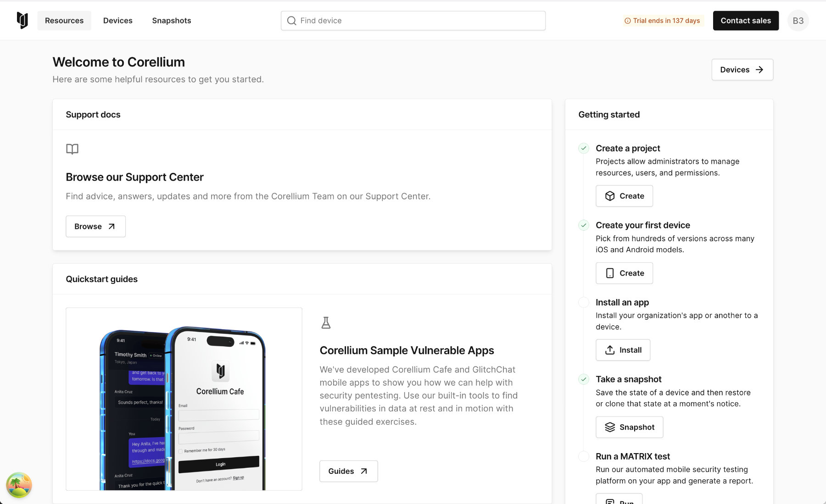Screen dimensions: 826x504
Task: Click the Support docs book icon
Action: (x=72, y=149)
